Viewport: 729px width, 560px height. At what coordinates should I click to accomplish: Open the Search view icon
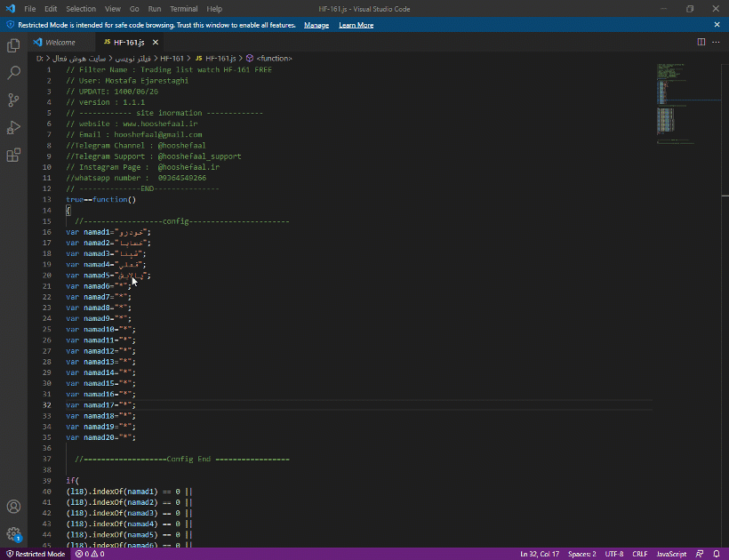(13, 73)
